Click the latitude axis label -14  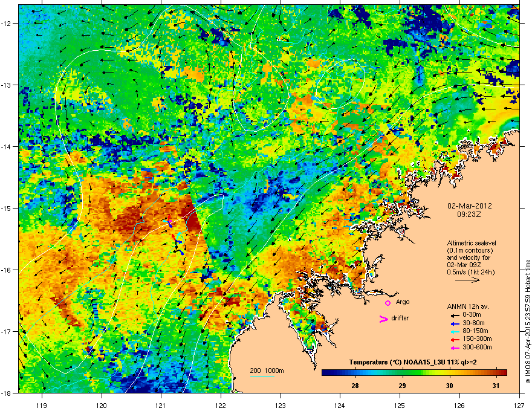[7, 147]
